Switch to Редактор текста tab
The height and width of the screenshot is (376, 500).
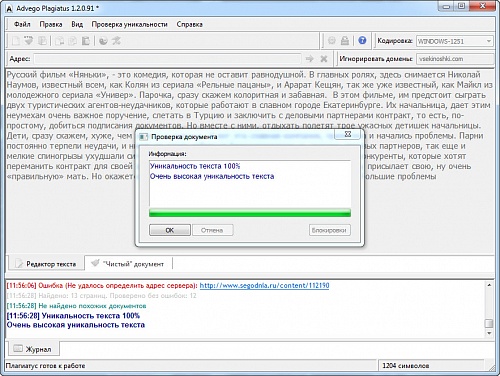46,264
